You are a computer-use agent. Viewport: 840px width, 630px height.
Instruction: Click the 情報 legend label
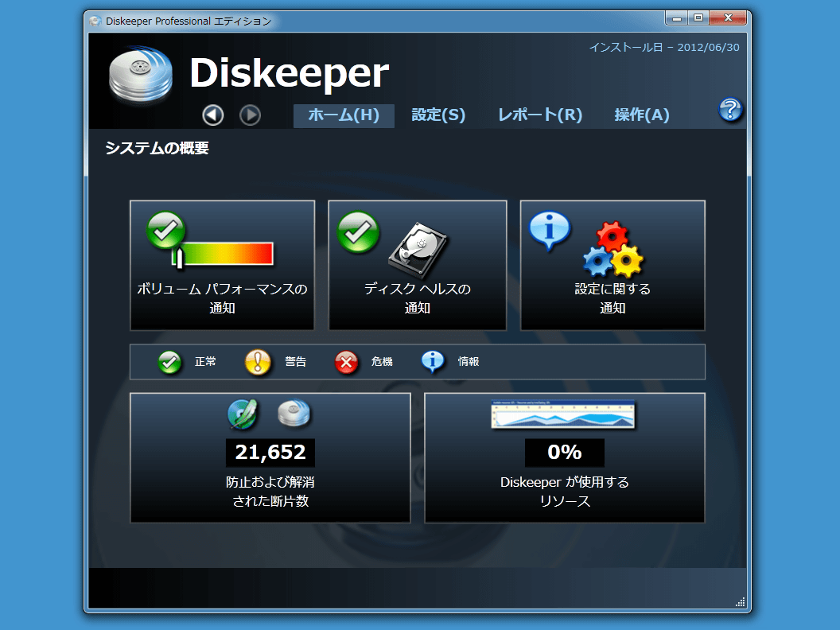[469, 362]
